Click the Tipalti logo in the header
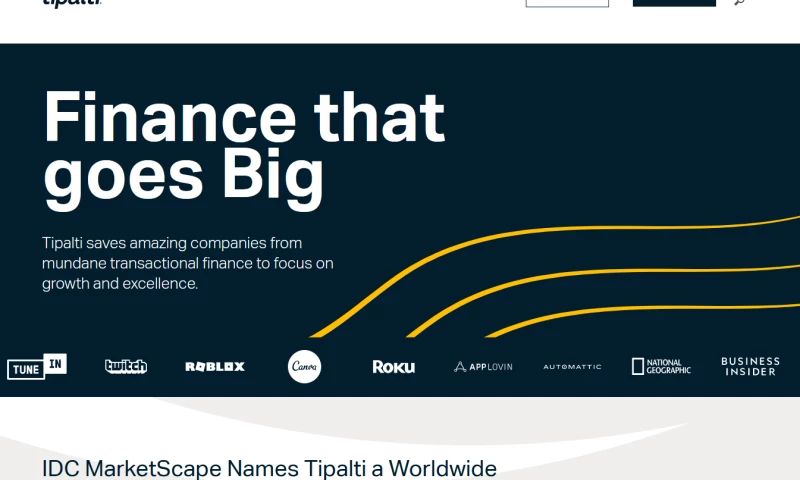The height and width of the screenshot is (480, 800). click(72, 3)
